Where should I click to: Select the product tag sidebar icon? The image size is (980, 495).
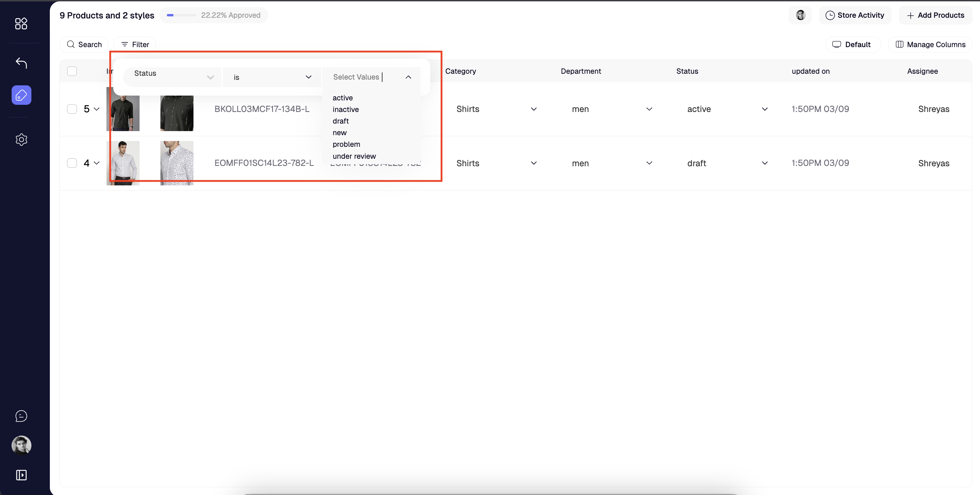[x=21, y=95]
